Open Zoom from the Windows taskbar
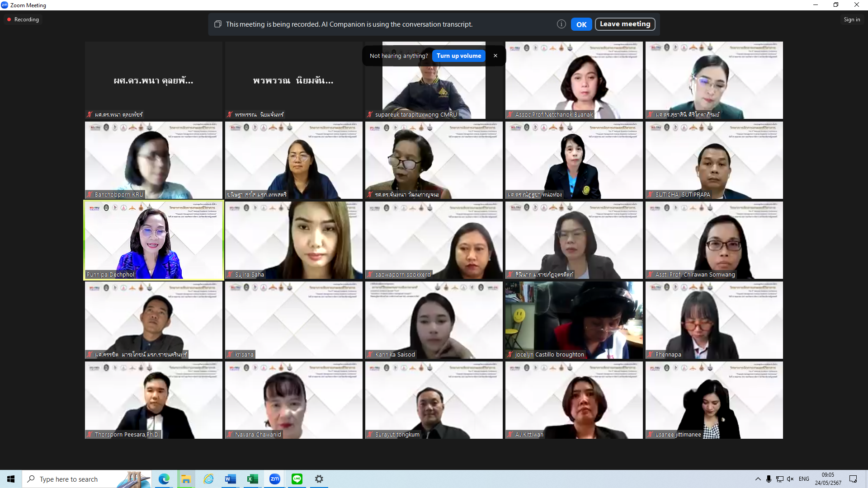The image size is (868, 488). click(x=274, y=479)
